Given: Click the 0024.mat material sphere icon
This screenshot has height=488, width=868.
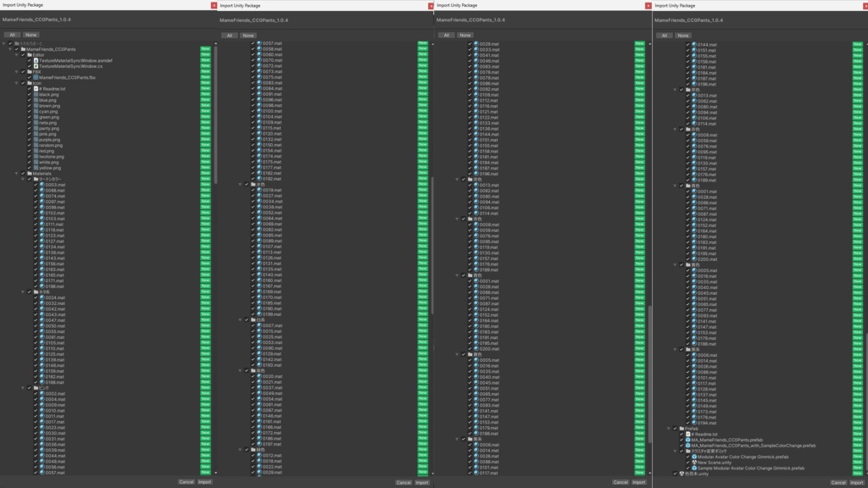Looking at the screenshot, I should coord(42,297).
